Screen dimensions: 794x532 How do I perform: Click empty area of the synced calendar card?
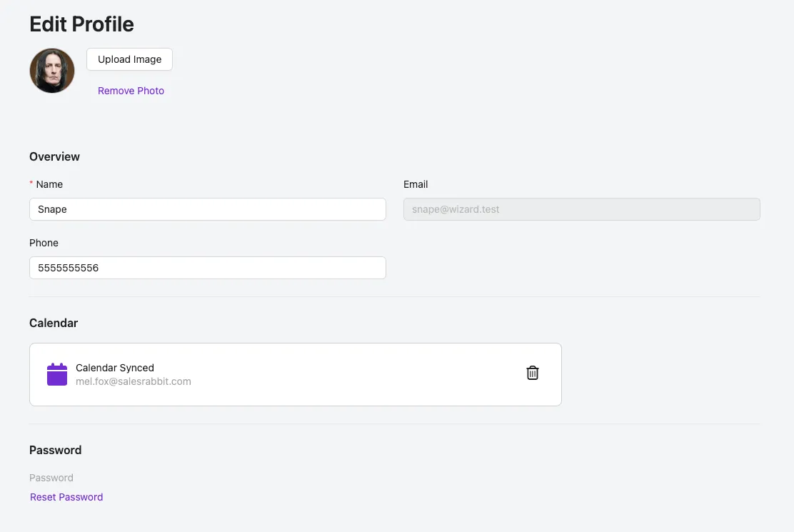[357, 374]
